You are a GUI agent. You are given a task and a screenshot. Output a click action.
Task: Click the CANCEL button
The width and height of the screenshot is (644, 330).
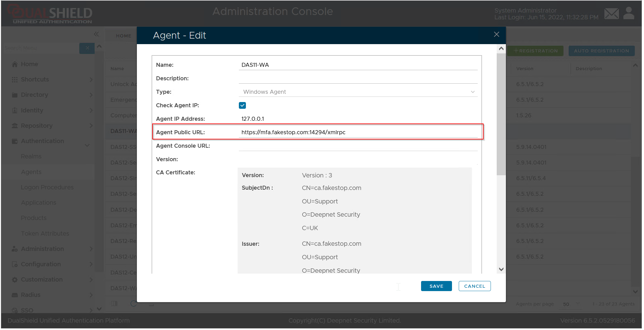coord(474,286)
